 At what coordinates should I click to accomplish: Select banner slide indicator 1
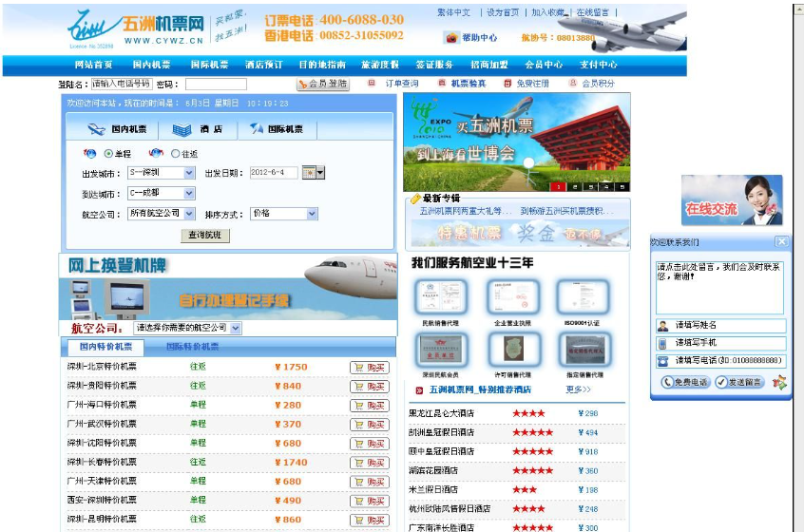click(x=559, y=186)
